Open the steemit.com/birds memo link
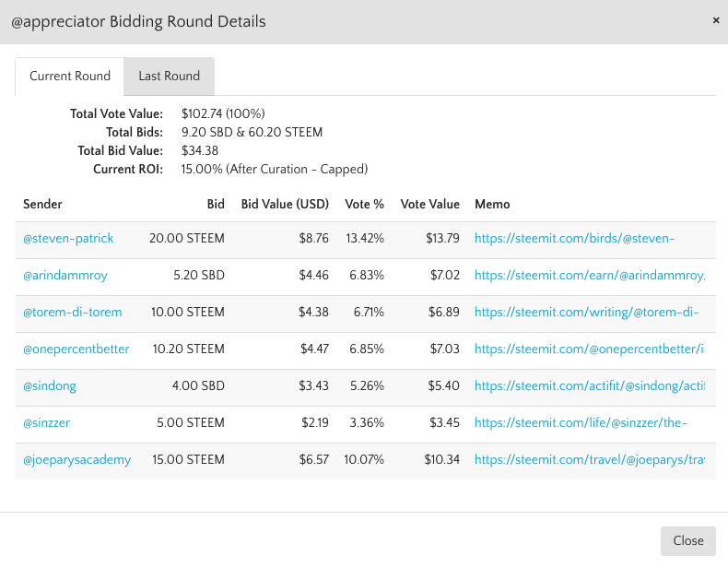This screenshot has height=568, width=728. 574,239
